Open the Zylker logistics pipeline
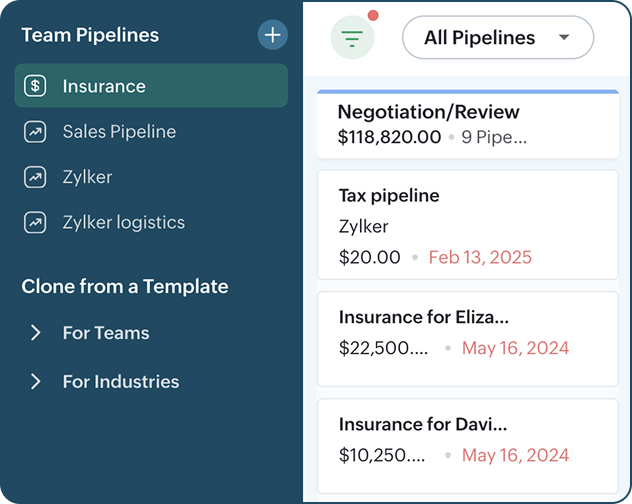632x504 pixels. click(123, 222)
